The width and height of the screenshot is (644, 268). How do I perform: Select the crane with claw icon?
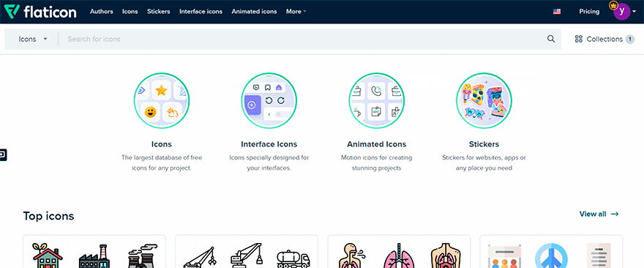click(x=200, y=257)
